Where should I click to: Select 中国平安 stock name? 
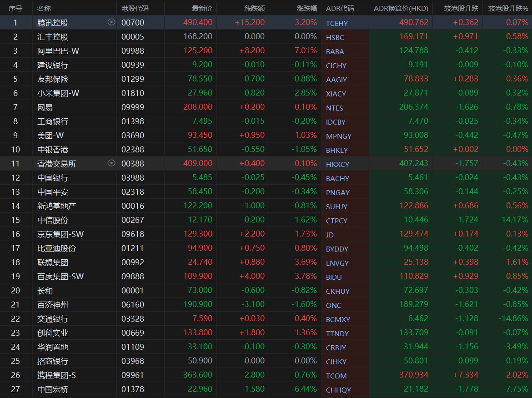[x=53, y=191]
